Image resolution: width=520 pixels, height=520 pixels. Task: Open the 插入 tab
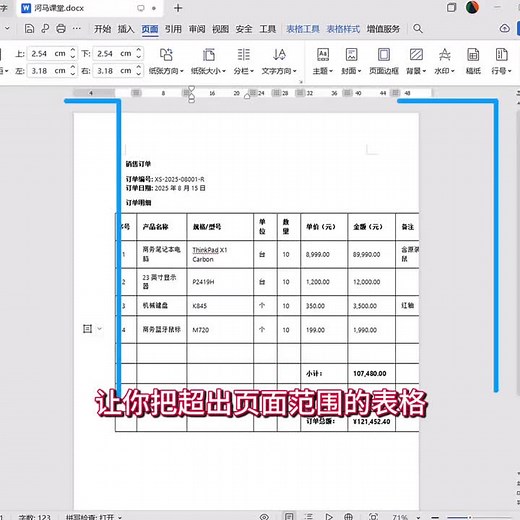126,29
